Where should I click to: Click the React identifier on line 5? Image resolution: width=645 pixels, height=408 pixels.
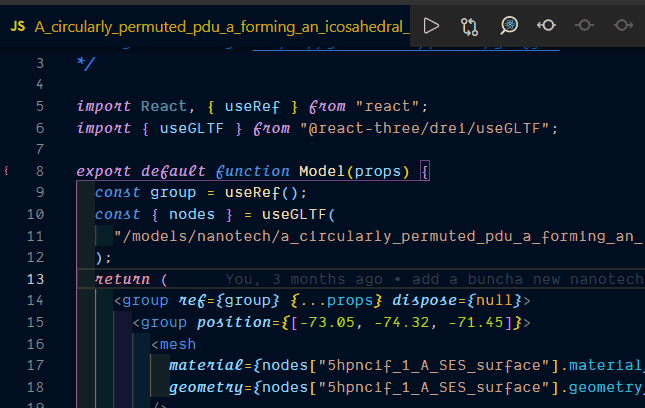click(164, 106)
